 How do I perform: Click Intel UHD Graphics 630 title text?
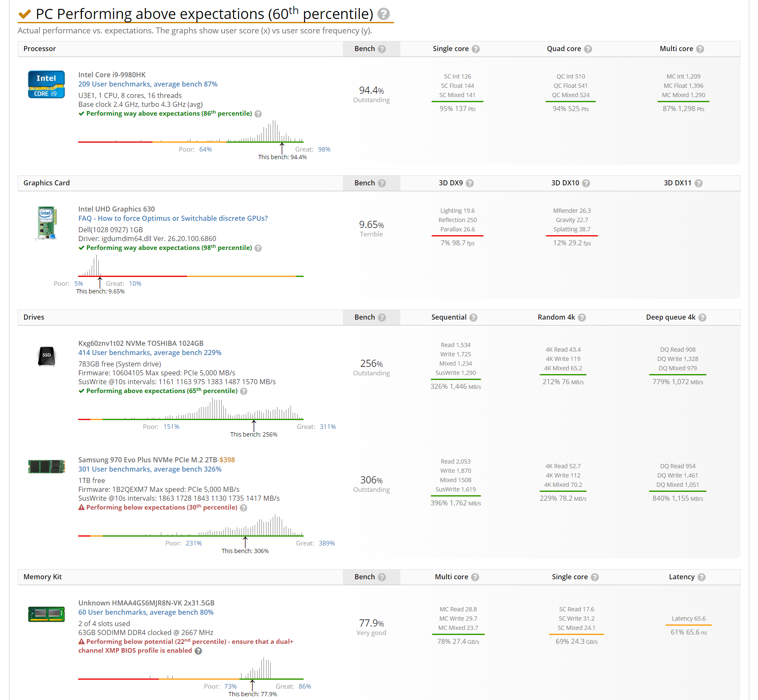[117, 209]
